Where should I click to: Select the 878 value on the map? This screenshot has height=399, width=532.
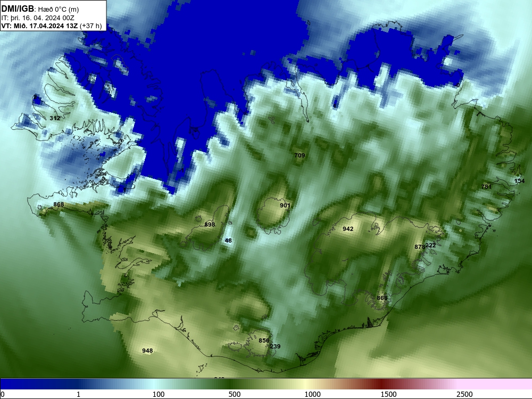pyautogui.click(x=420, y=247)
